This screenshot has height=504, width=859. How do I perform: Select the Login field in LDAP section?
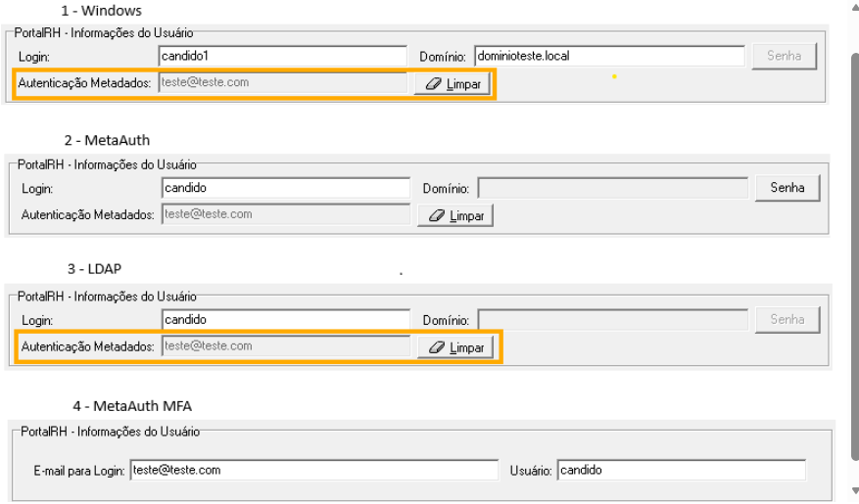pyautogui.click(x=285, y=319)
